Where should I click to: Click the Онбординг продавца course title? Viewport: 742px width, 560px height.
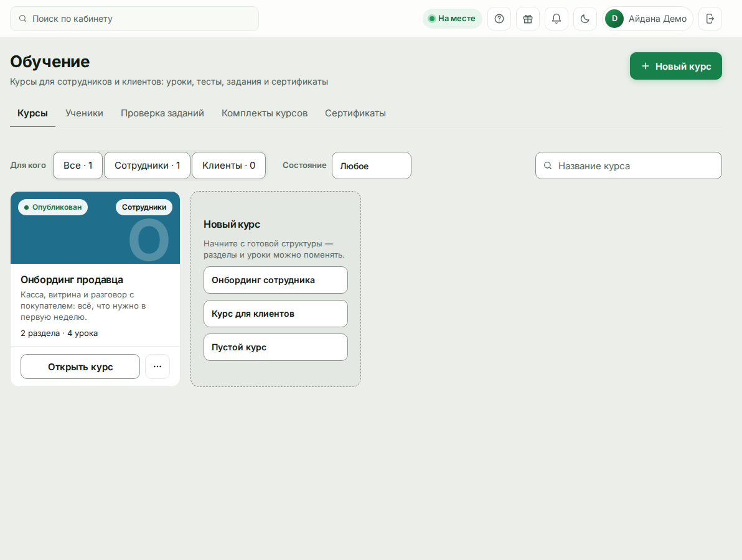[x=72, y=280]
